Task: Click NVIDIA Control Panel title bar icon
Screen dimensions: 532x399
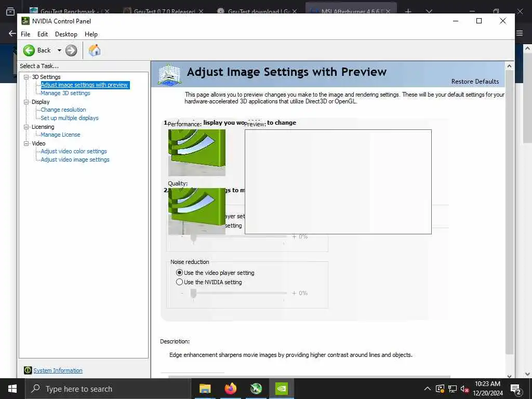Action: [x=25, y=21]
